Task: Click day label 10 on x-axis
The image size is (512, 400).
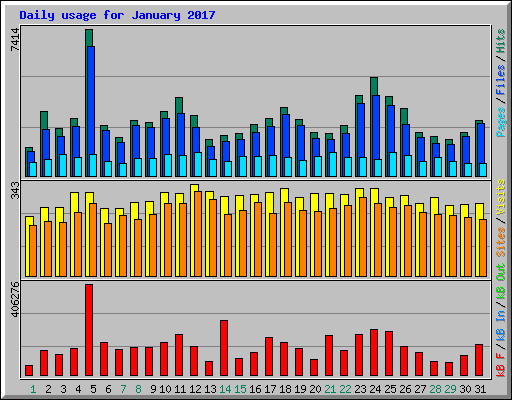Action: 165,389
